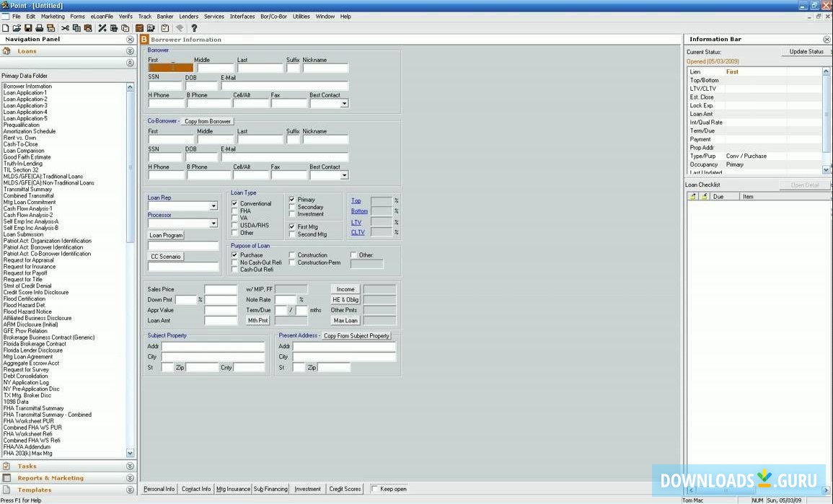Uncheck the Conventional loan type checkbox
This screenshot has height=504, width=833.
pos(234,203)
